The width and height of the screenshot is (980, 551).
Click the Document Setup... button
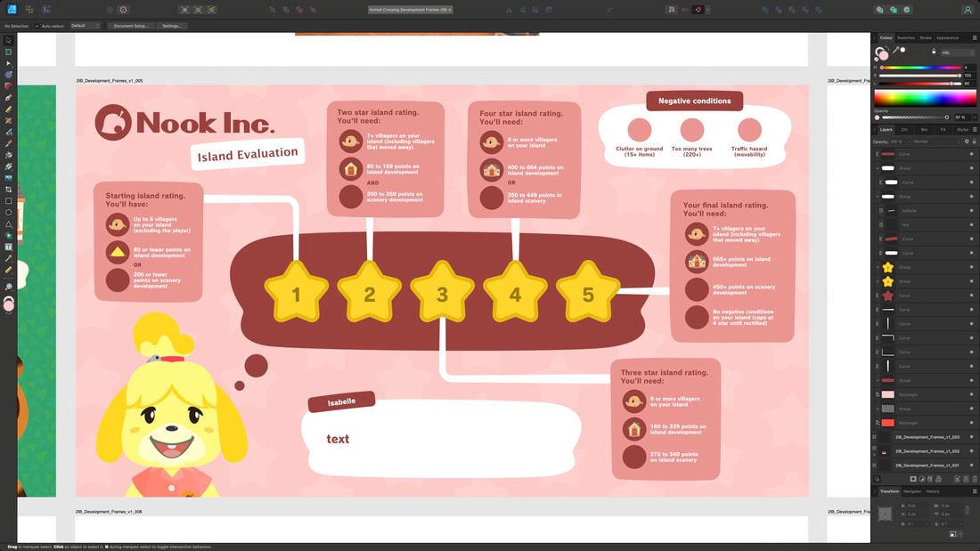point(131,26)
